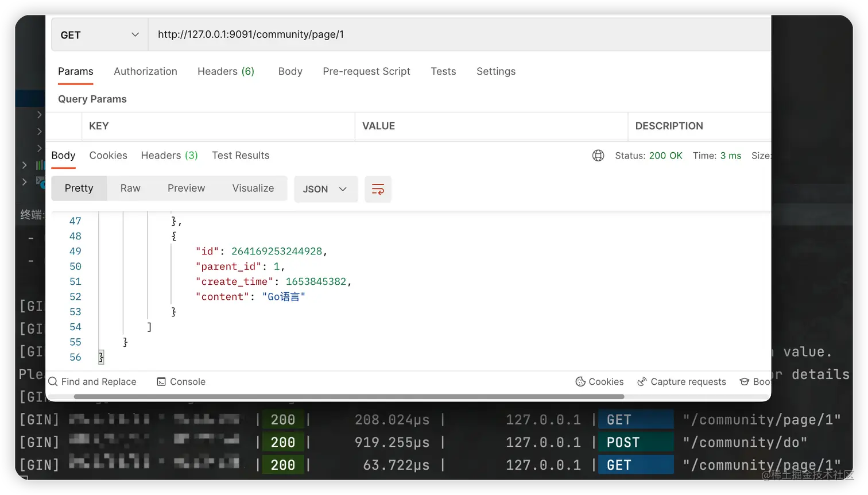The height and width of the screenshot is (495, 868).
Task: Open the Pre-request Script tab
Action: pyautogui.click(x=366, y=71)
